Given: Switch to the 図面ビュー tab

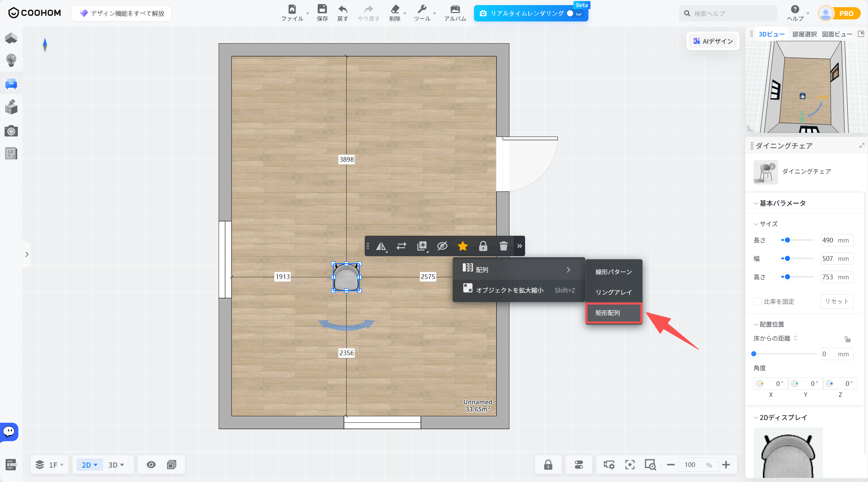Looking at the screenshot, I should tap(837, 34).
